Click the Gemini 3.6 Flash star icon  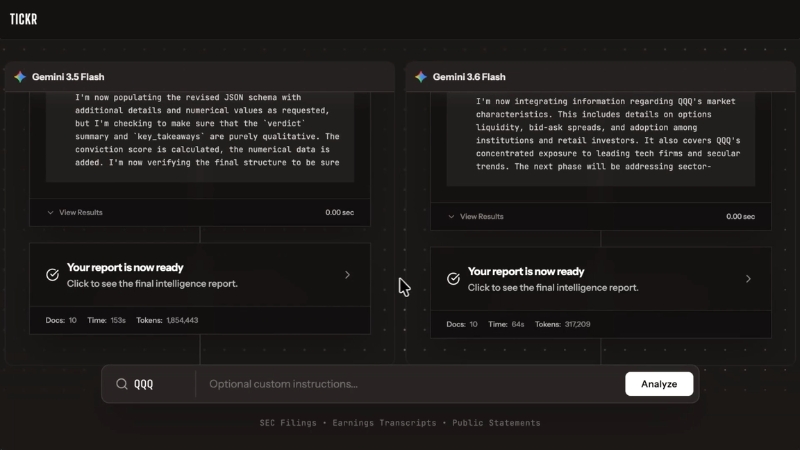[421, 77]
